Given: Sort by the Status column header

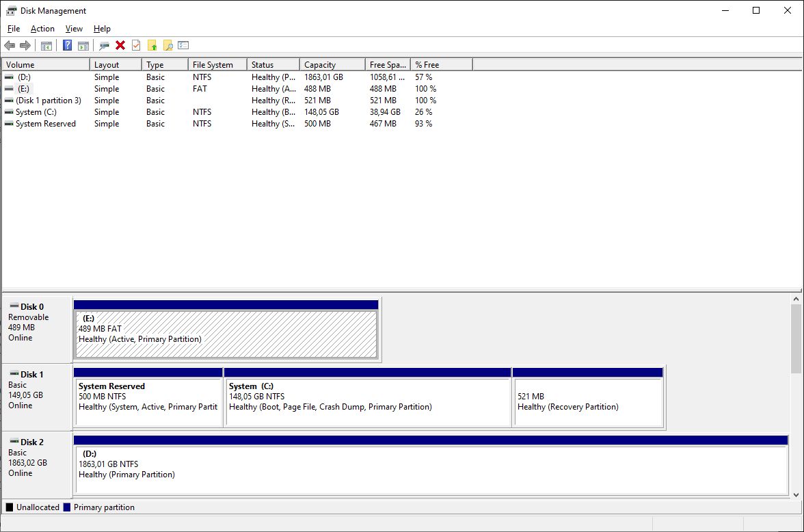Looking at the screenshot, I should [273, 65].
